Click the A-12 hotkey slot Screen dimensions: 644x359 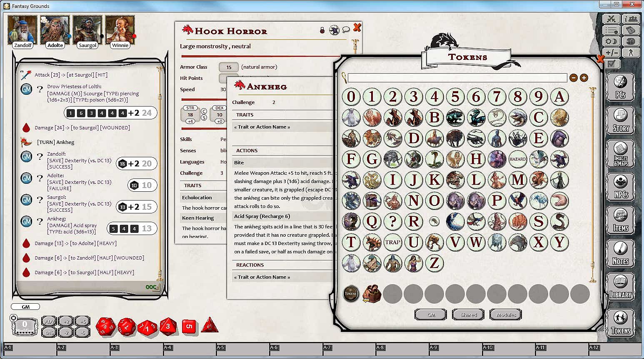pyautogui.click(x=614, y=350)
